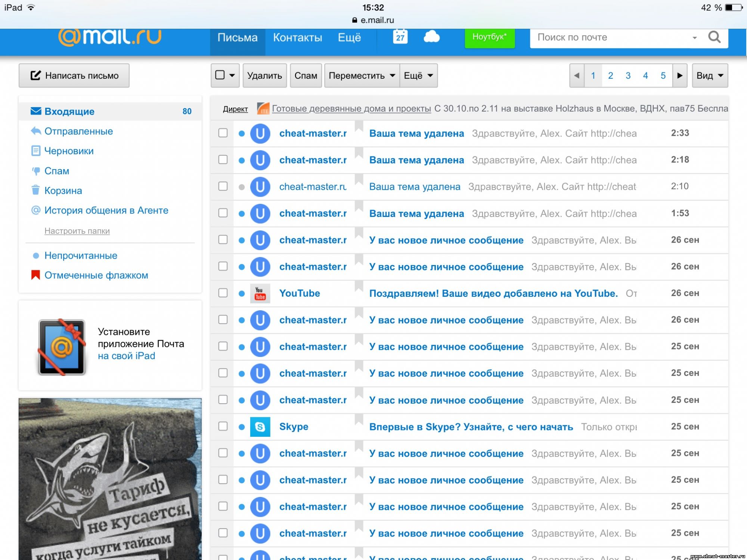
Task: Expand the Переместить dropdown
Action: tap(362, 75)
